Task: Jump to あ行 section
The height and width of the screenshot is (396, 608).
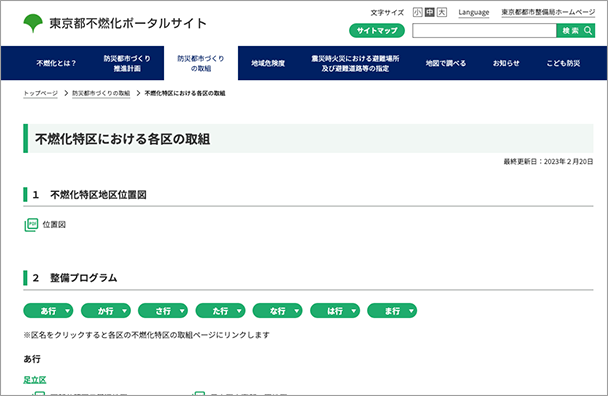Action: tap(48, 311)
